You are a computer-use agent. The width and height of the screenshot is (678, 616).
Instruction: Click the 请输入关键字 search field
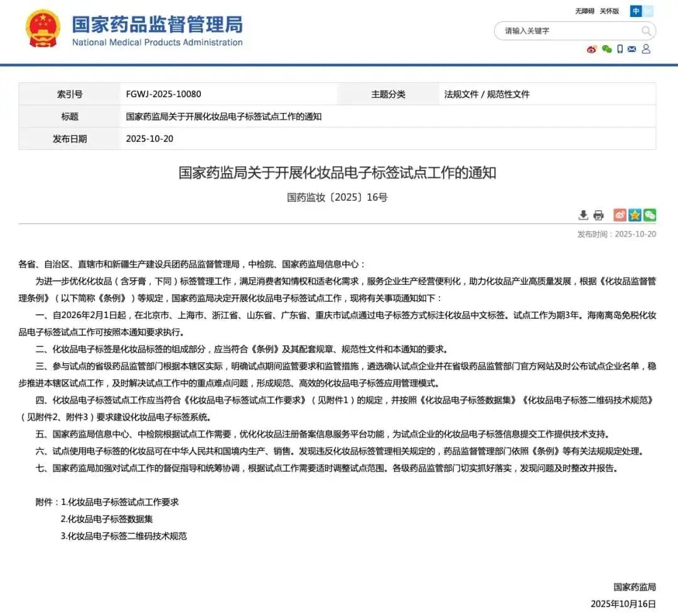(565, 31)
